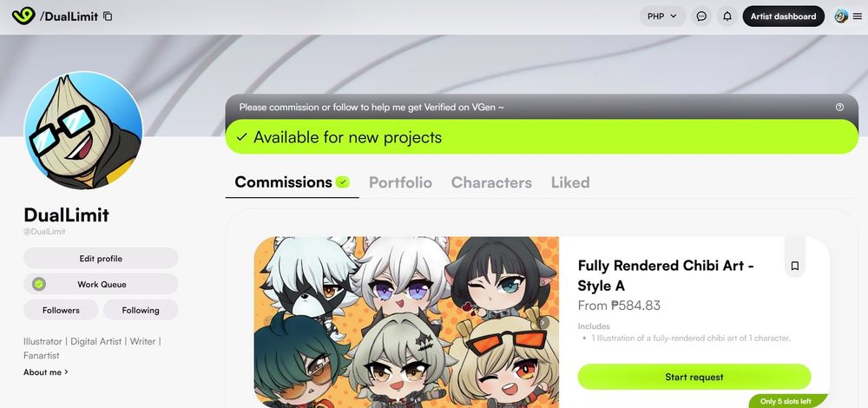Switch to the Characters tab
Viewport: 868px width, 408px height.
tap(491, 182)
